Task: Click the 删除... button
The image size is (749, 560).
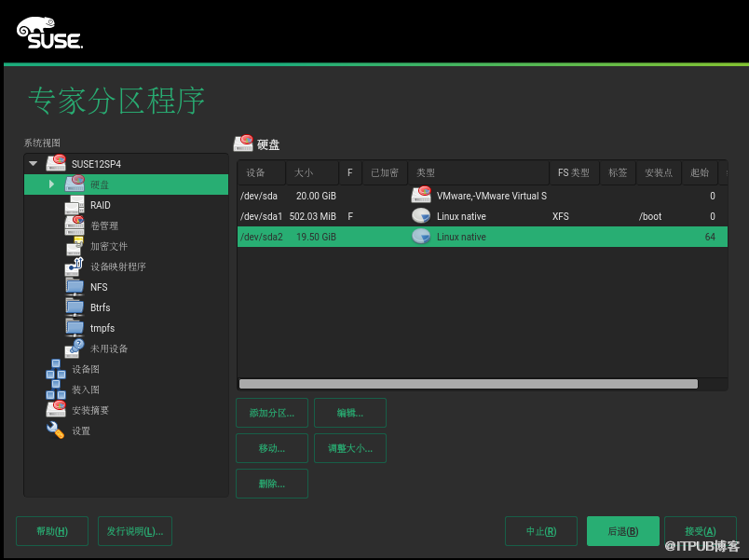Action: tap(272, 484)
